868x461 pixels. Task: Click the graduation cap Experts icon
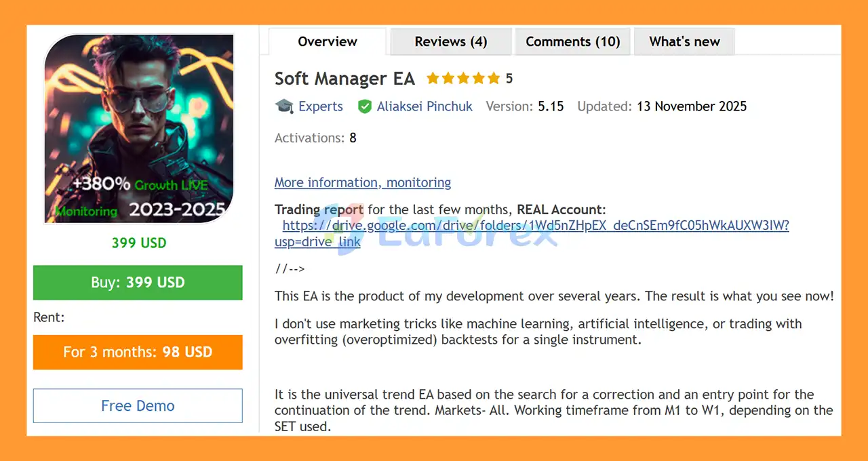click(x=283, y=106)
